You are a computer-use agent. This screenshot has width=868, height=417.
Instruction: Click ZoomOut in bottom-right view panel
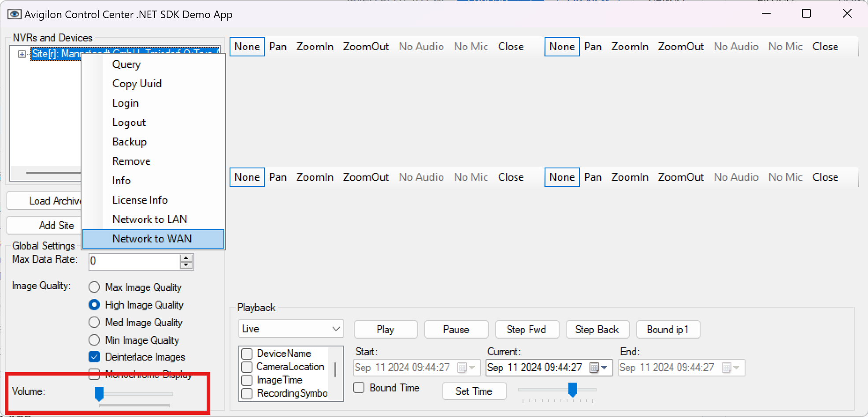[681, 177]
